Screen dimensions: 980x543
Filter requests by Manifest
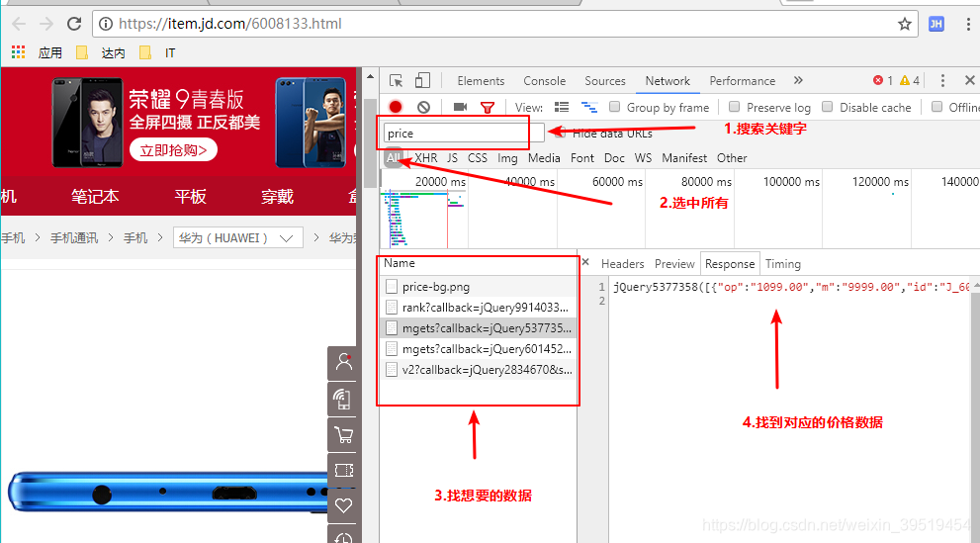[x=684, y=158]
